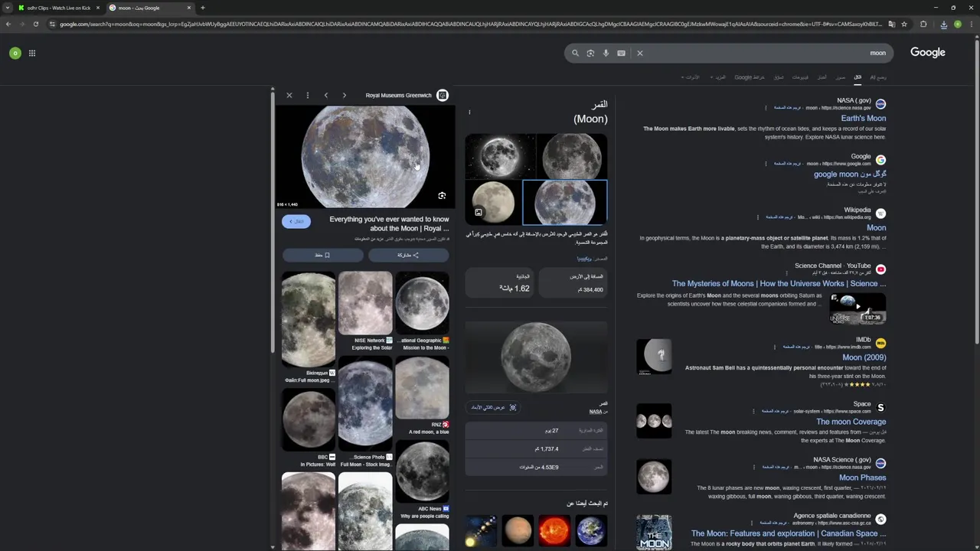Image resolution: width=980 pixels, height=551 pixels.
Task: Open 'The Mysteries of Moons' YouTube result
Action: coord(779,284)
